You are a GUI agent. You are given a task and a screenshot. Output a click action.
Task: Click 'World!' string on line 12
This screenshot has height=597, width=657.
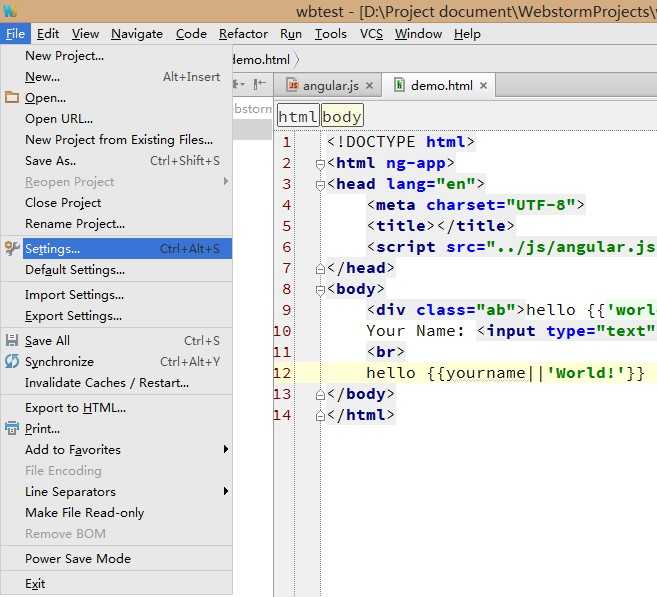click(x=586, y=372)
